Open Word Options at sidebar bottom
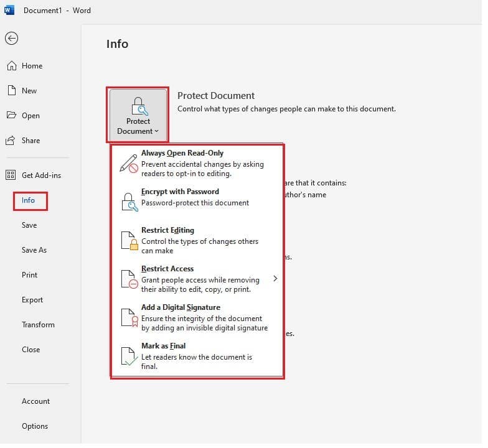 click(35, 426)
